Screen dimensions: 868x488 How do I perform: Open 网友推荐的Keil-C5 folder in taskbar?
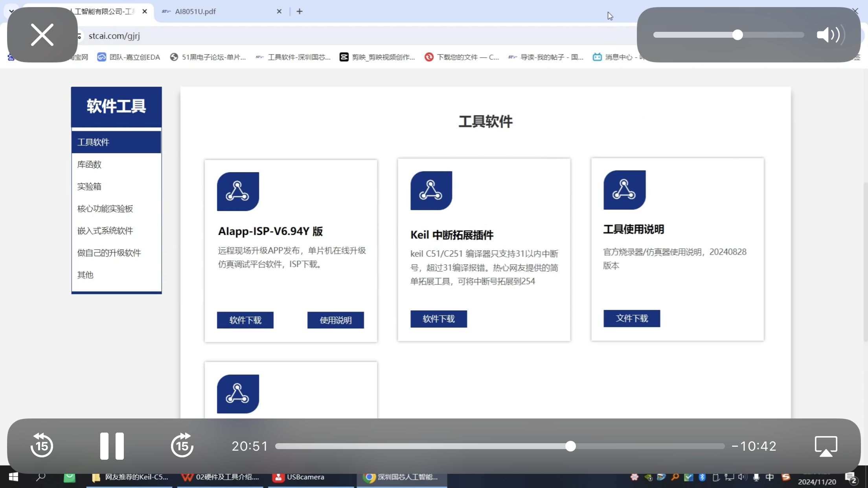[x=129, y=477]
